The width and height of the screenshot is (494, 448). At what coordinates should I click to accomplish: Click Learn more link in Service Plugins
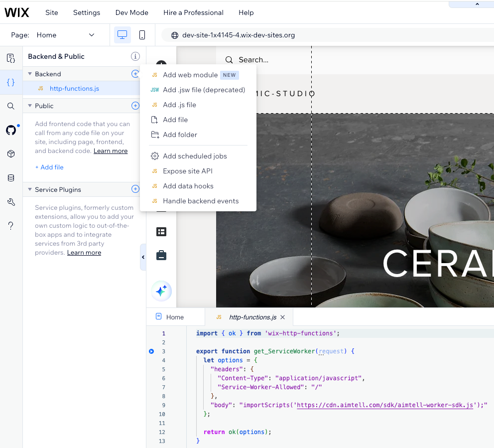coord(84,253)
